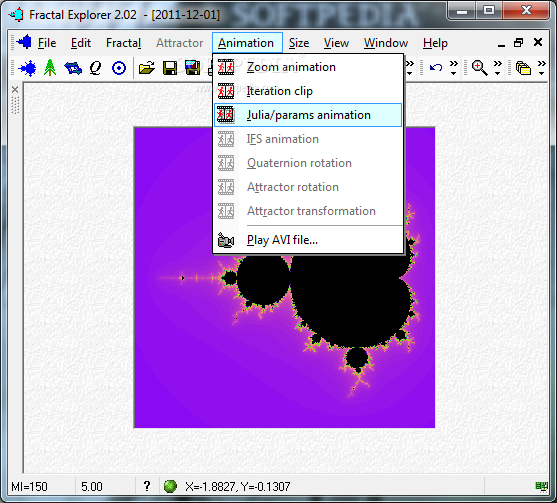The width and height of the screenshot is (557, 503).
Task: Click the Q quaternion toolbar icon
Action: pyautogui.click(x=95, y=67)
